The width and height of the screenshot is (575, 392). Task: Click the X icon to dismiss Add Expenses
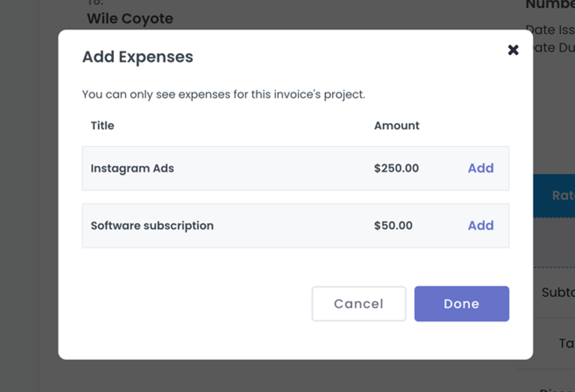(x=514, y=50)
